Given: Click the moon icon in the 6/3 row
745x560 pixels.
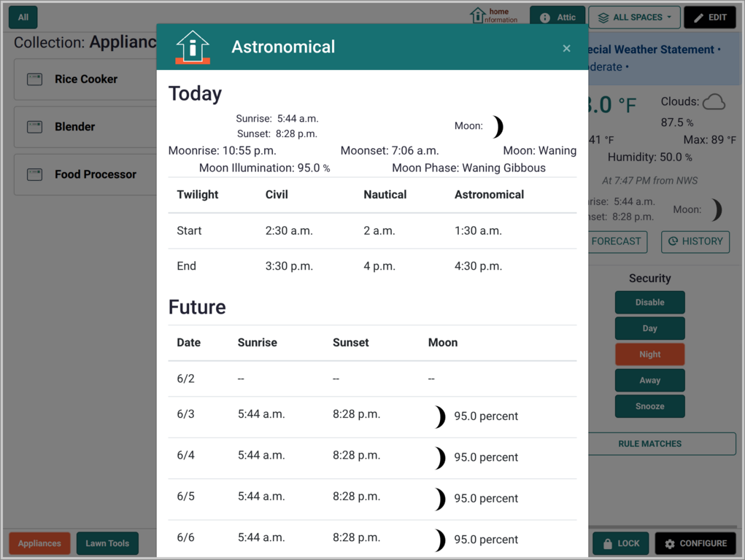Looking at the screenshot, I should tap(441, 416).
